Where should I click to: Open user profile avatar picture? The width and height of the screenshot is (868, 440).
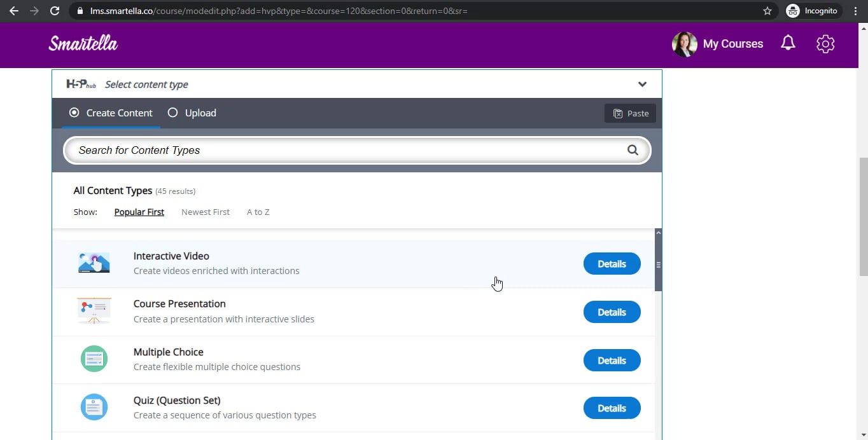tap(685, 44)
